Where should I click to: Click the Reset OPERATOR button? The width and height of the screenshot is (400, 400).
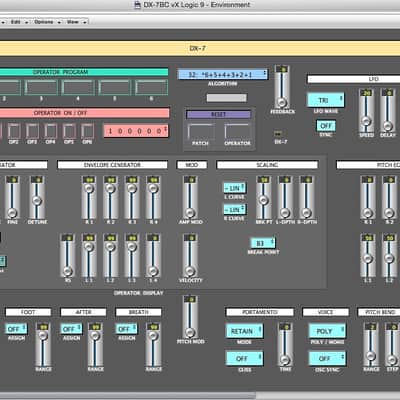(x=237, y=132)
